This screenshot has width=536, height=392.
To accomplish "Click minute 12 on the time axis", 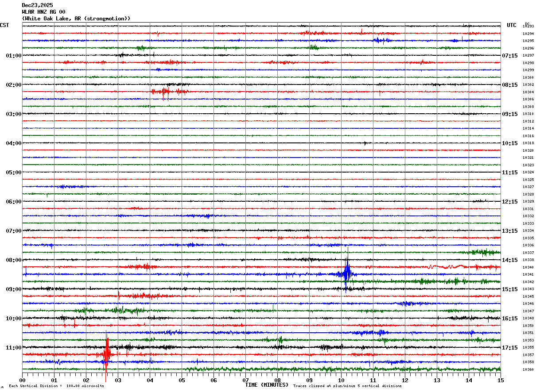I will point(405,380).
